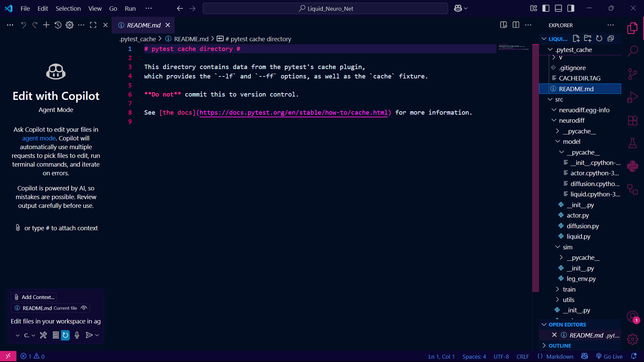Click the editor minimap overview

click(514, 47)
